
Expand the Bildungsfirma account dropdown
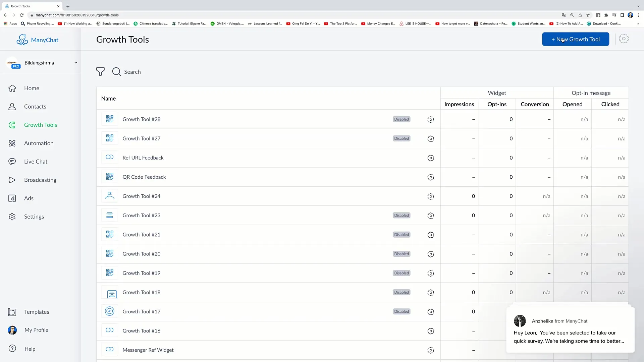coord(75,62)
